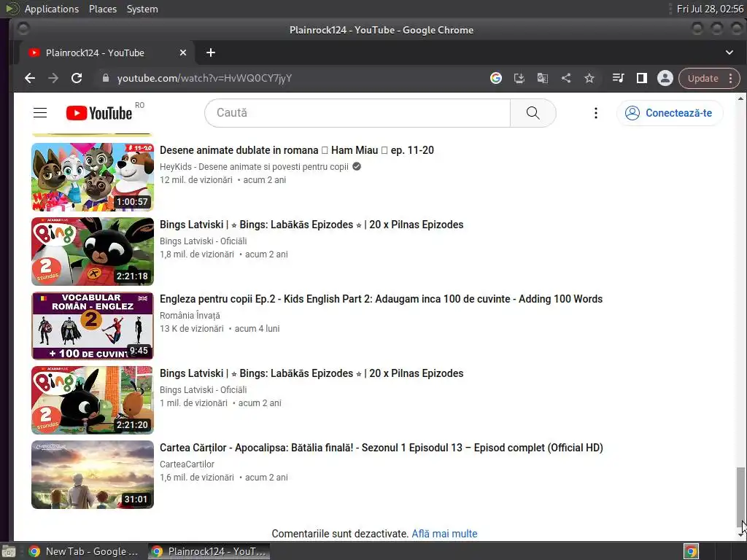Viewport: 747px width, 560px height.
Task: Toggle Chrome side panel icon
Action: pyautogui.click(x=642, y=78)
